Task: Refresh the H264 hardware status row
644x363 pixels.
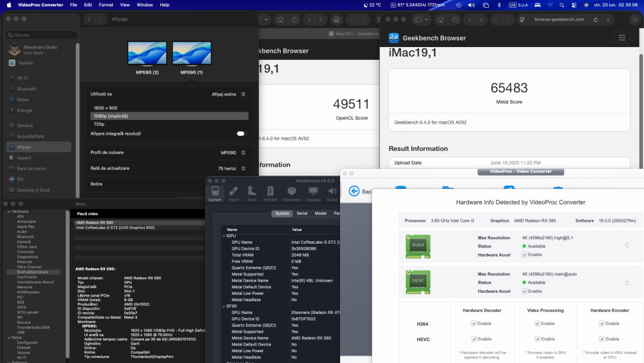Action: (x=627, y=246)
